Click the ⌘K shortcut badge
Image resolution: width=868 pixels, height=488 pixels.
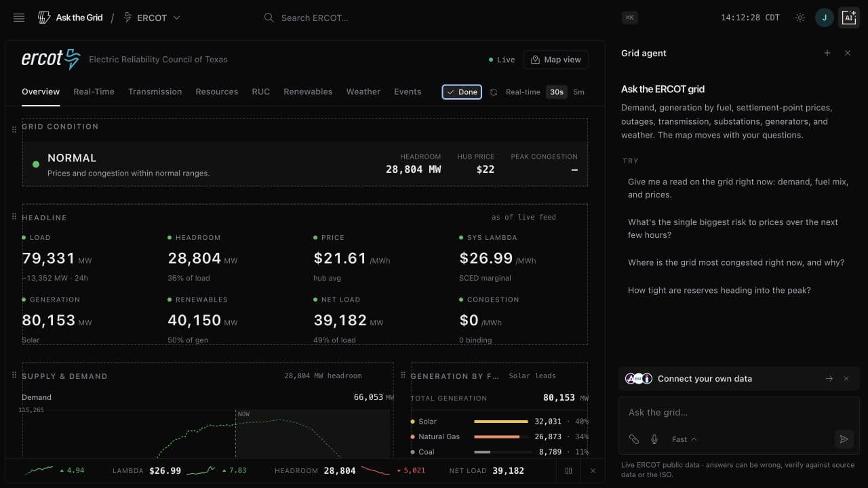pyautogui.click(x=630, y=18)
